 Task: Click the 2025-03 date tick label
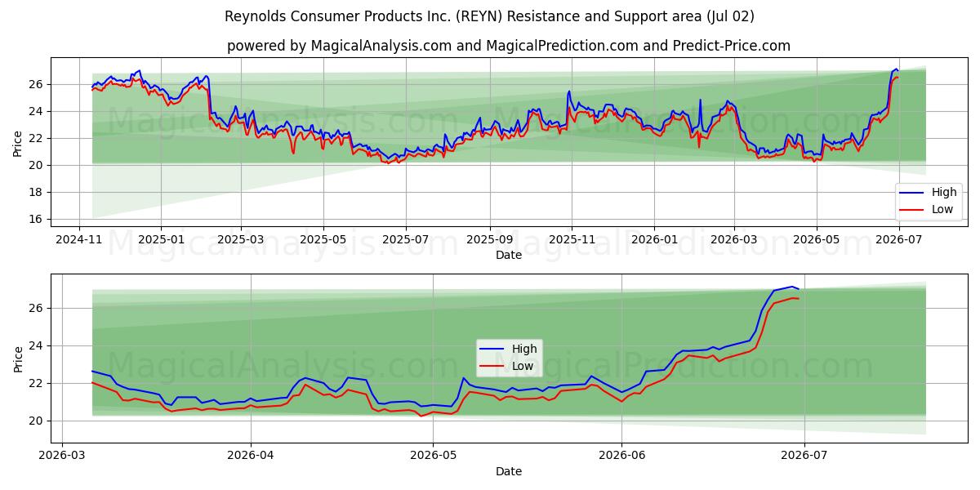[241, 240]
